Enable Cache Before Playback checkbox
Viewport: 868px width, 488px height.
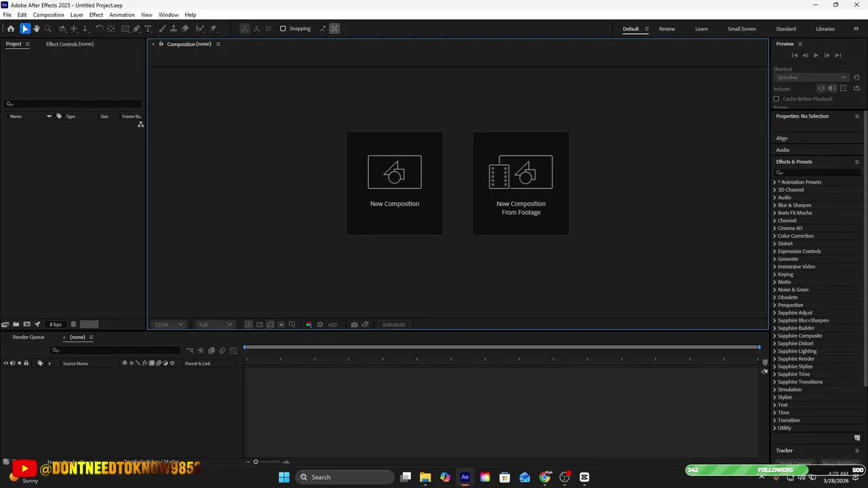pos(776,99)
